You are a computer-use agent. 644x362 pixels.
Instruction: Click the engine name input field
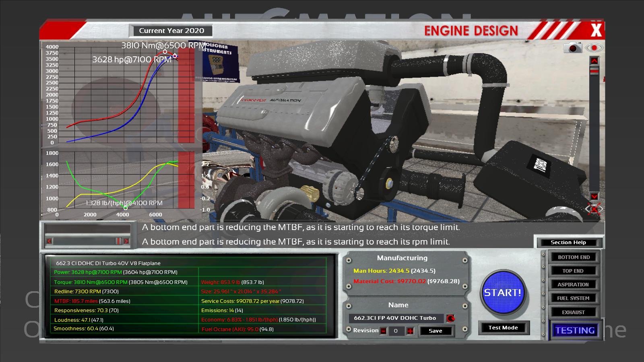(396, 318)
